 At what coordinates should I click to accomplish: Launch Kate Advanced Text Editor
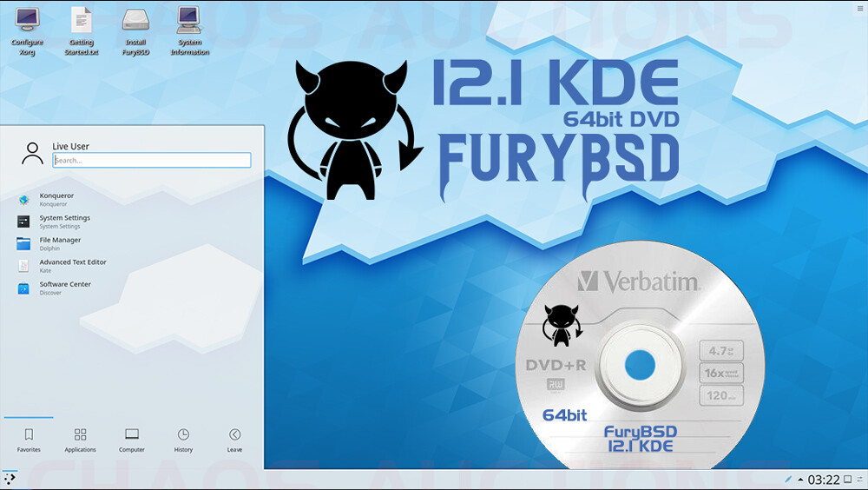(133, 266)
